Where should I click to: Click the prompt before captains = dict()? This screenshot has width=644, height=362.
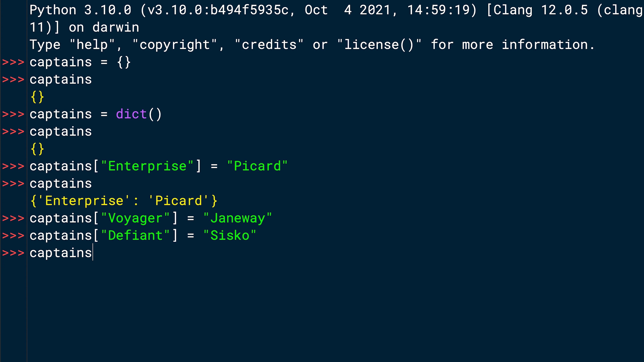tap(13, 114)
